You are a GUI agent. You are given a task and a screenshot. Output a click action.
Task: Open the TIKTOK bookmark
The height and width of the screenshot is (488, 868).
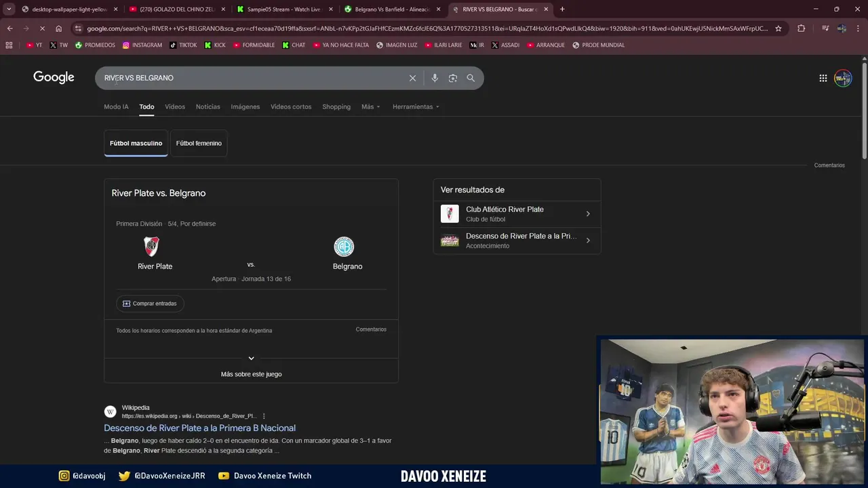[x=183, y=45]
